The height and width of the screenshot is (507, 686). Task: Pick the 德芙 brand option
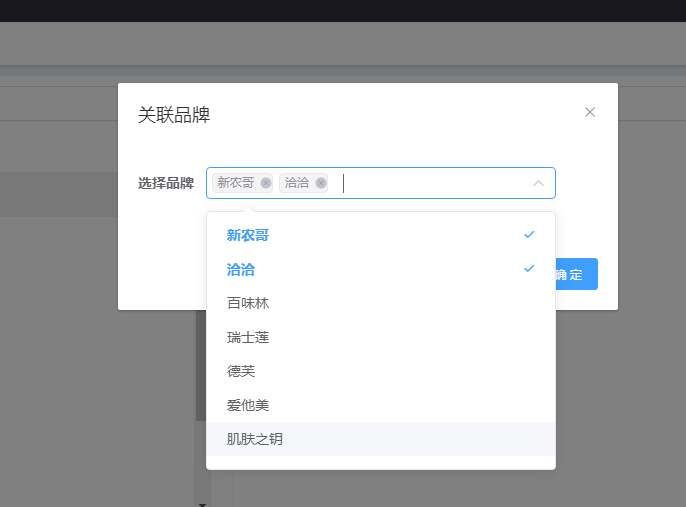click(x=241, y=371)
